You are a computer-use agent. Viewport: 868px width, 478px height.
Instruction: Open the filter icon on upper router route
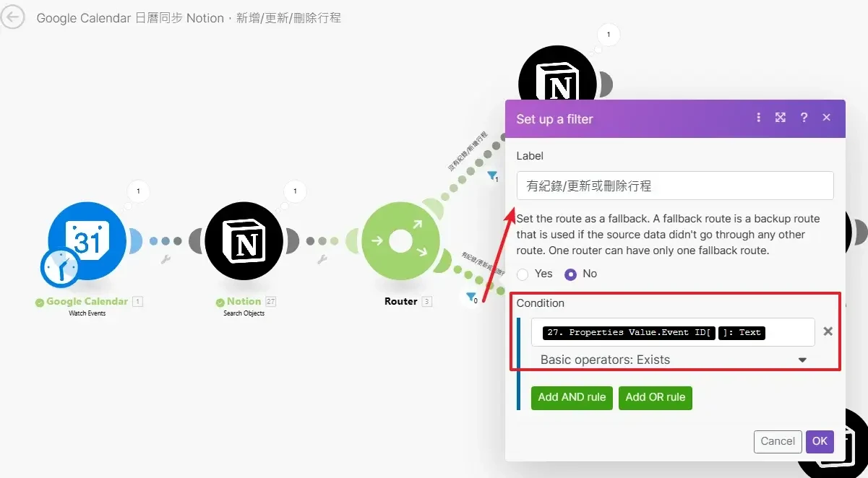[x=492, y=175]
